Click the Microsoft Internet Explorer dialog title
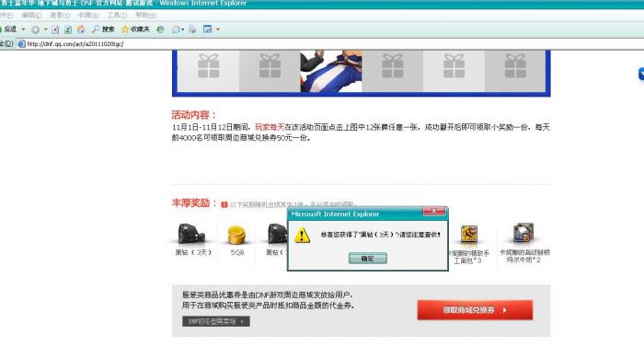The width and height of the screenshot is (644, 358). coord(335,214)
